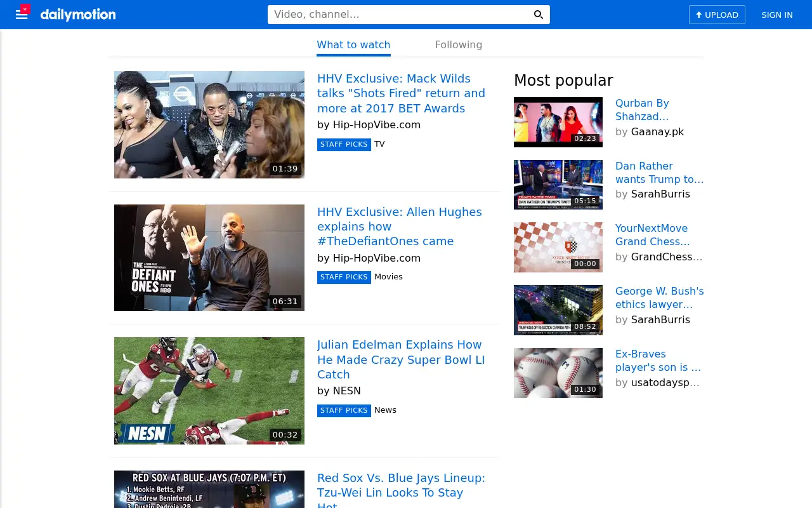Open the usatodaysports channel link
The width and height of the screenshot is (812, 508).
665,383
